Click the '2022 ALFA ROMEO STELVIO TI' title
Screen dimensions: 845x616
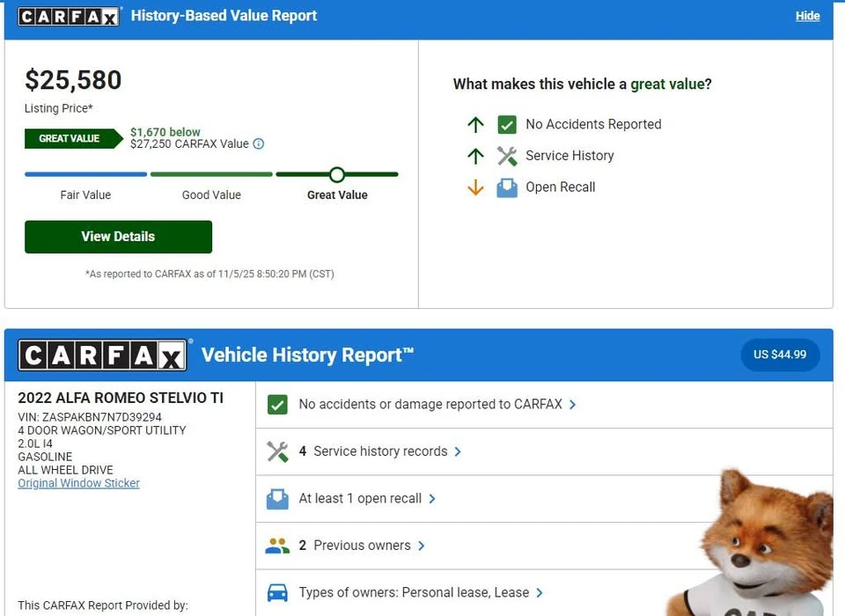pos(121,398)
